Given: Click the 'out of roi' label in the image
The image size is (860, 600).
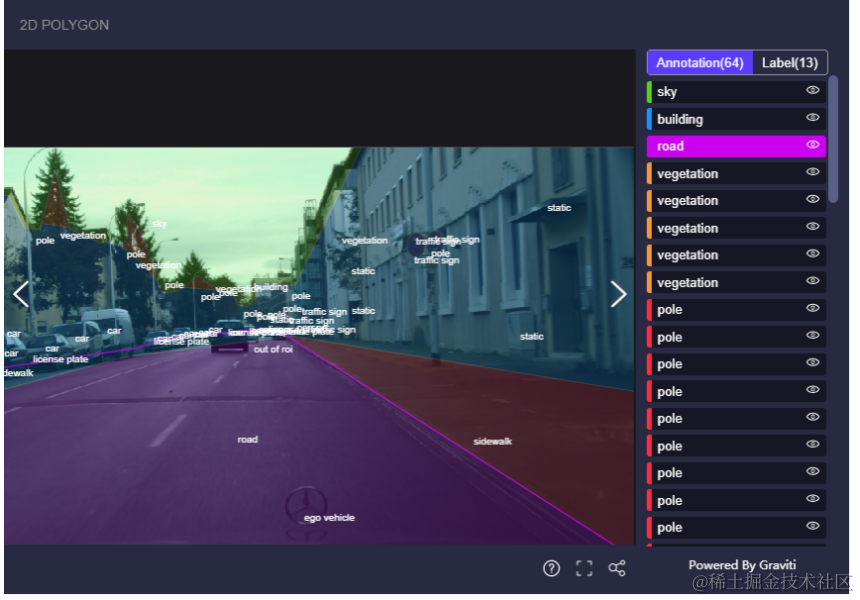Looking at the screenshot, I should [x=273, y=349].
